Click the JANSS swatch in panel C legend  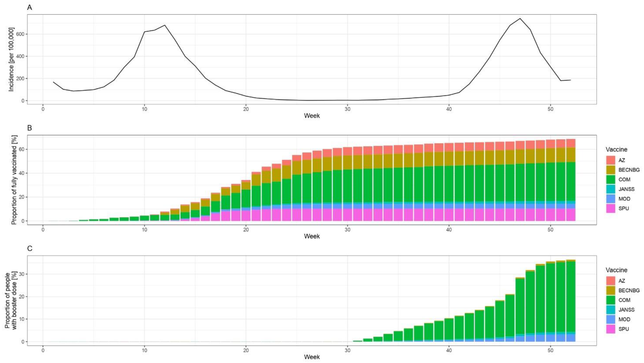tap(610, 310)
